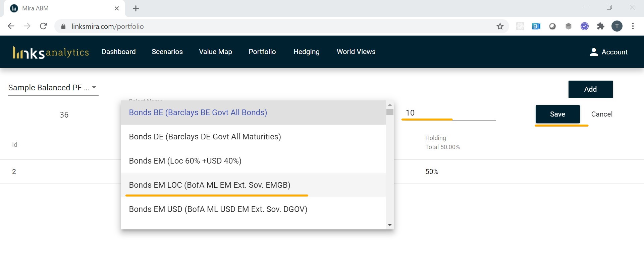The height and width of the screenshot is (265, 644).
Task: Click the row Id value 2
Action: (14, 172)
